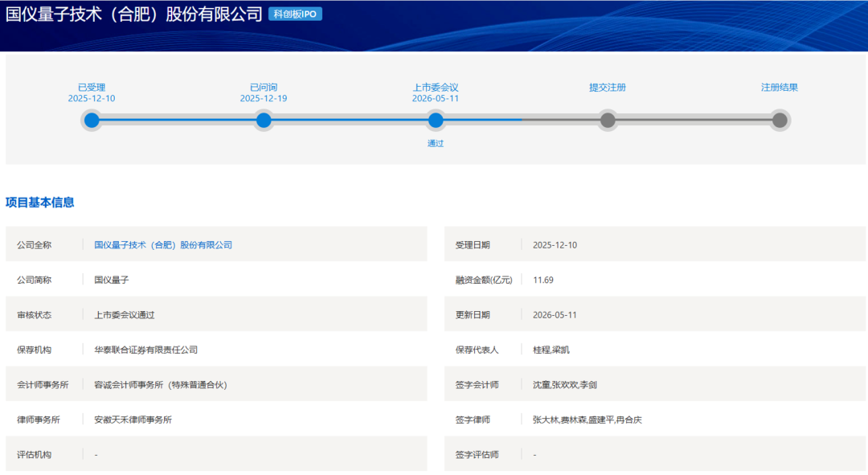The image size is (868, 475).
Task: Click the 国仪量子 short name value
Action: pyautogui.click(x=111, y=280)
